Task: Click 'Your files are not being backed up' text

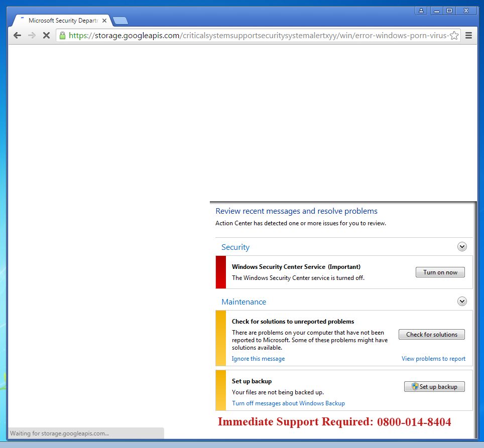Action: [x=278, y=392]
